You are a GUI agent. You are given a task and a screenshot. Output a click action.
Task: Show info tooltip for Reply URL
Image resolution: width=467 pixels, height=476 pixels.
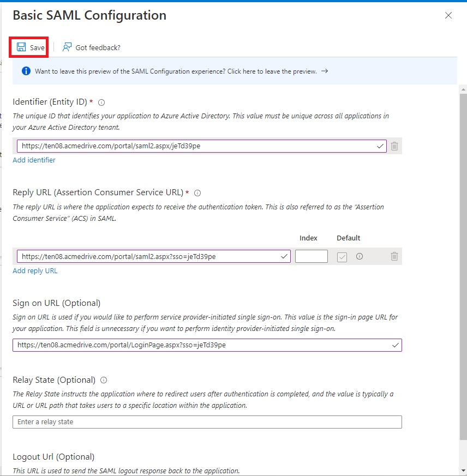tap(197, 193)
